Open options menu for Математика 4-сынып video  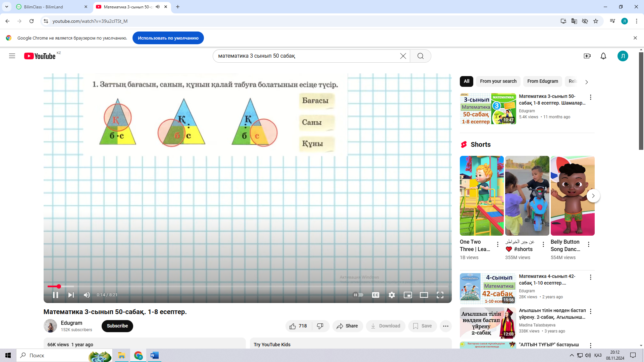(590, 277)
